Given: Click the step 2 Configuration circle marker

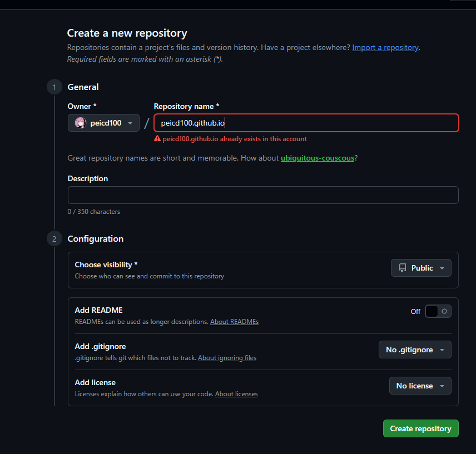Looking at the screenshot, I should coord(54,239).
